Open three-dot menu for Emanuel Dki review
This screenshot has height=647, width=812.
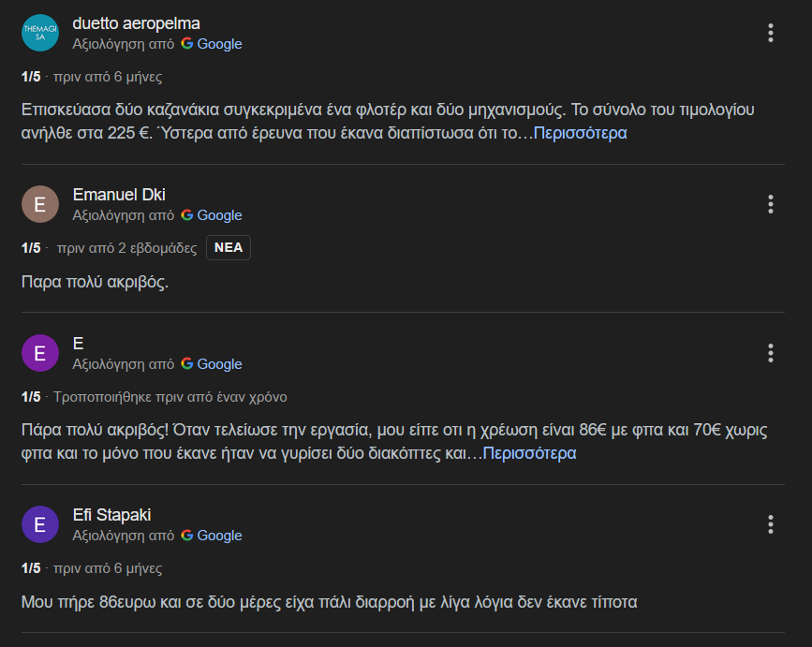click(771, 204)
